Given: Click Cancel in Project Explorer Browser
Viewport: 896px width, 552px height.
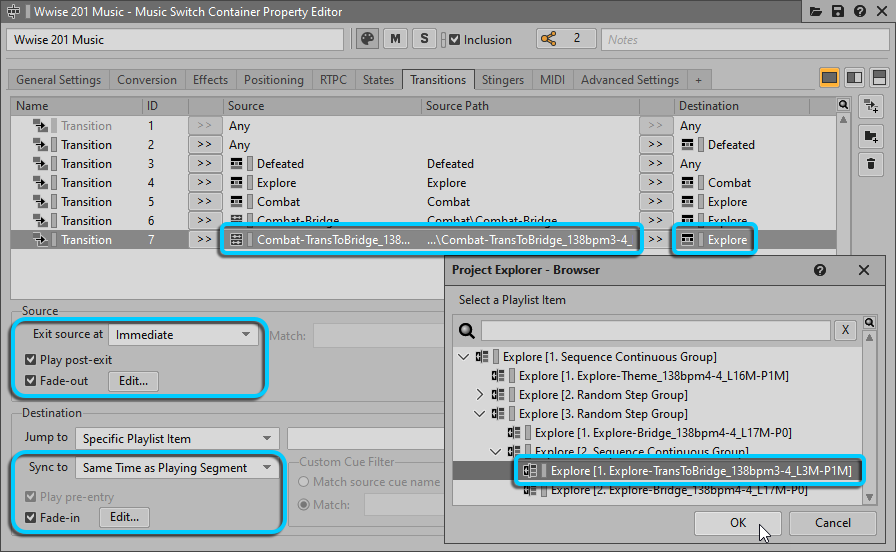Looking at the screenshot, I should (833, 523).
